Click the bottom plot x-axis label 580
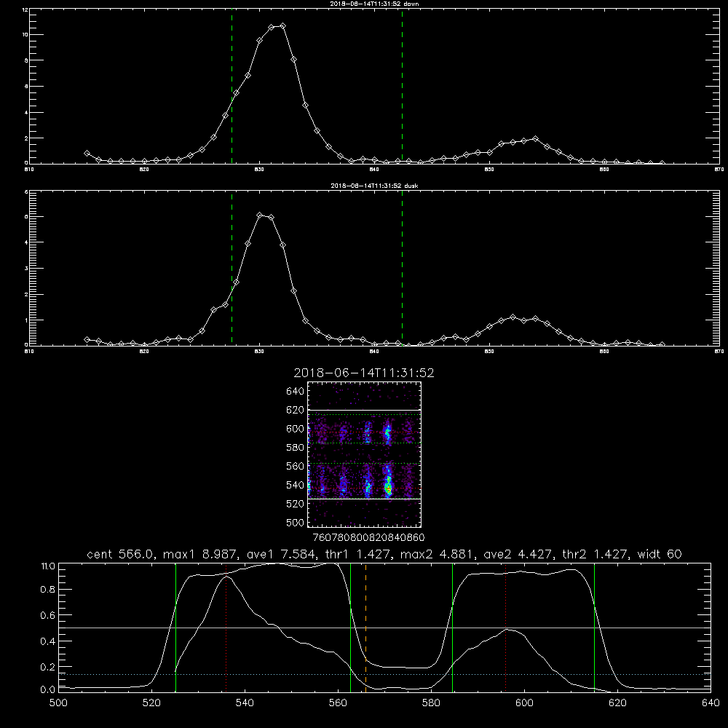This screenshot has width=728, height=728. 431,703
